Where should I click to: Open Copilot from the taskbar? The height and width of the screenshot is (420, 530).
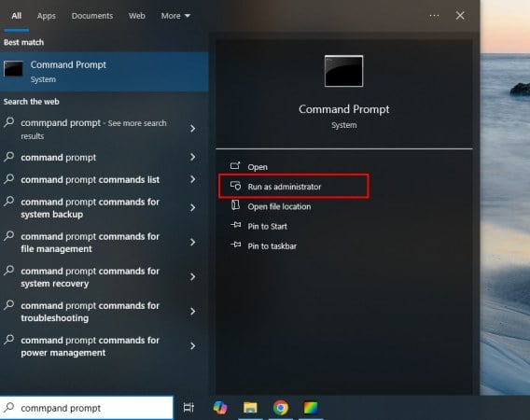pos(220,408)
